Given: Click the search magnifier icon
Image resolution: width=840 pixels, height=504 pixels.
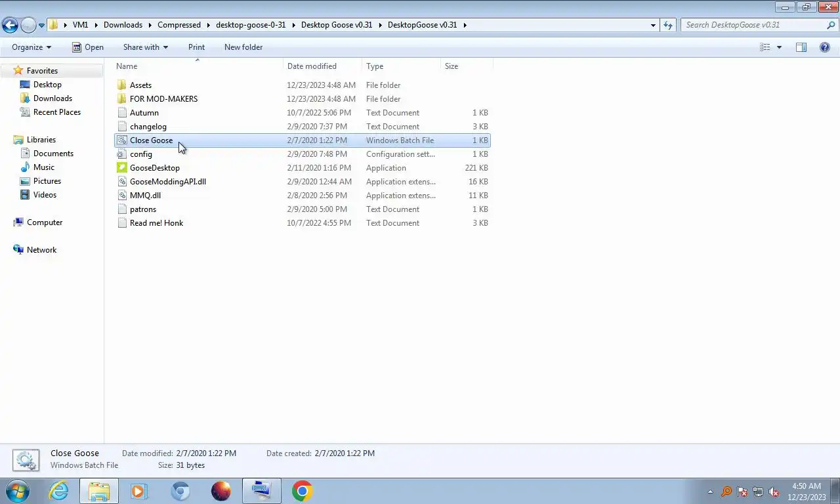Looking at the screenshot, I should [x=831, y=25].
